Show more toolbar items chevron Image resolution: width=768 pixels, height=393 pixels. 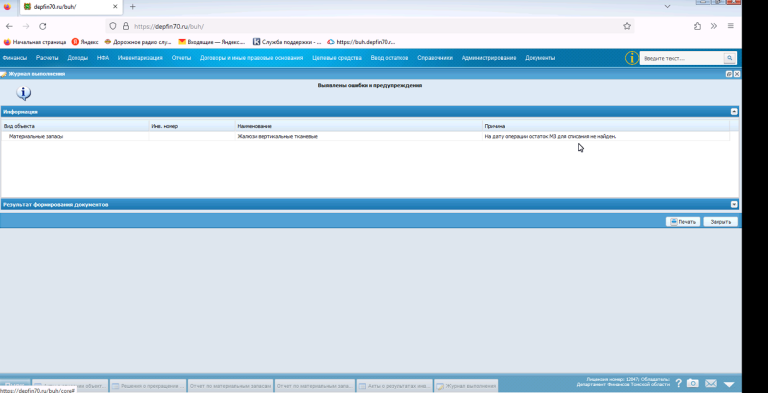714,26
